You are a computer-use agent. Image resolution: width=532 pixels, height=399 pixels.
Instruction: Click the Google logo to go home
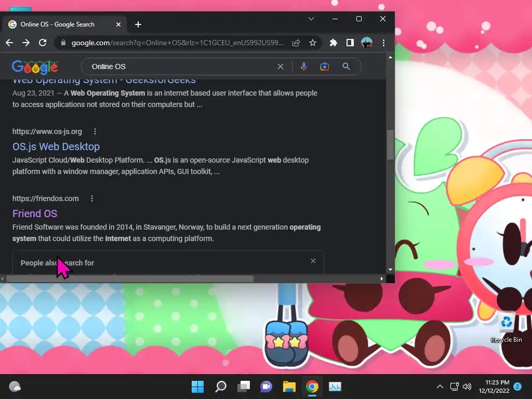click(35, 67)
